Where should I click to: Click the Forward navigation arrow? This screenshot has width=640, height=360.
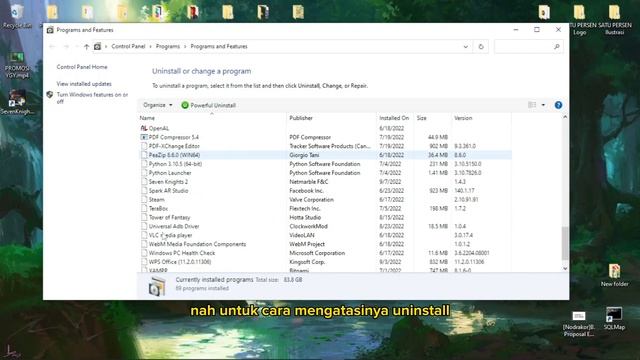[x=66, y=47]
